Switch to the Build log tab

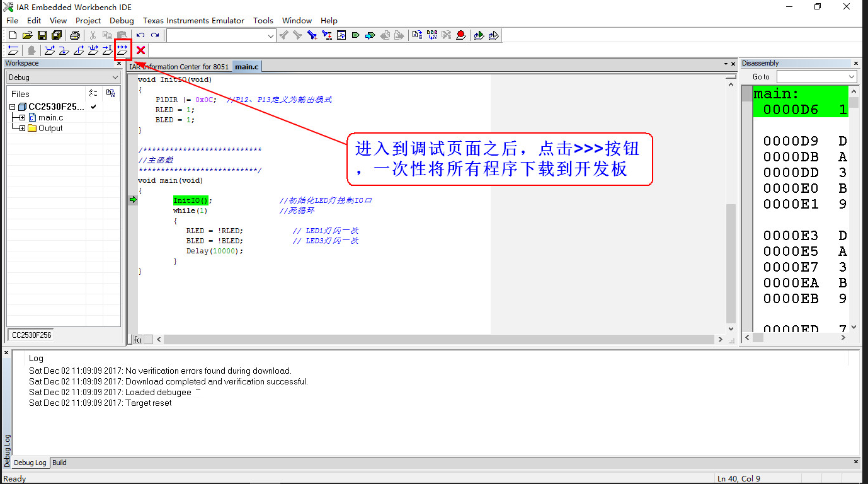click(x=59, y=463)
